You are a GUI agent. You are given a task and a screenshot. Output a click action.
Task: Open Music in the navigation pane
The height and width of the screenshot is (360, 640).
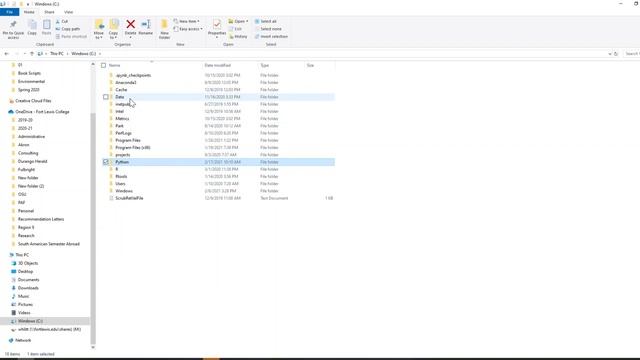(x=20, y=296)
